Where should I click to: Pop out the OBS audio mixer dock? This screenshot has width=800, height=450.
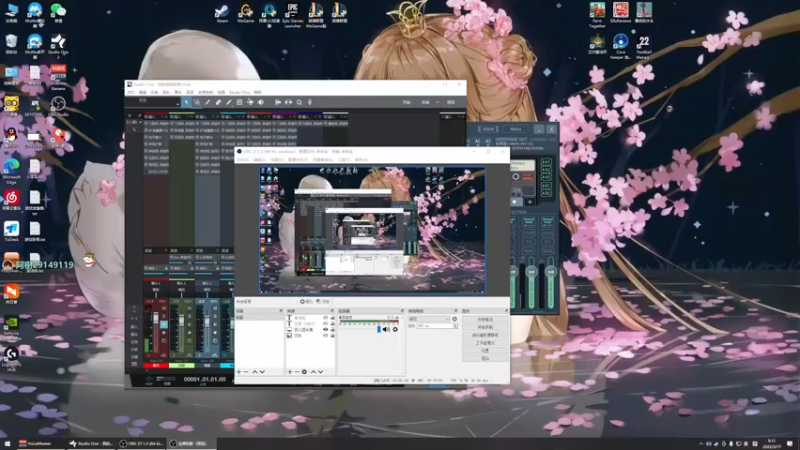402,311
